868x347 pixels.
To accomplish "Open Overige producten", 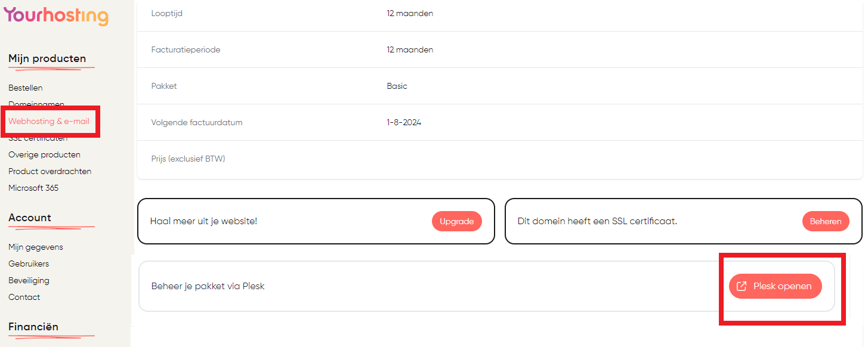I will click(44, 154).
